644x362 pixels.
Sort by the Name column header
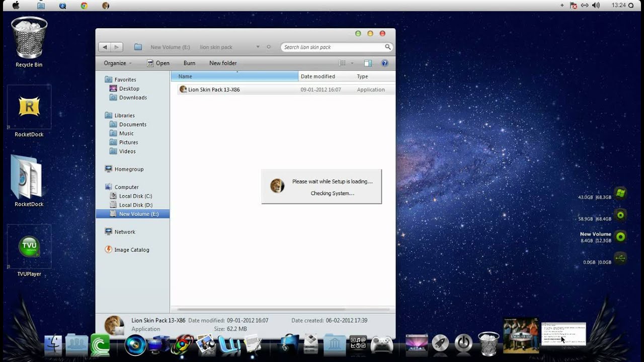point(234,76)
